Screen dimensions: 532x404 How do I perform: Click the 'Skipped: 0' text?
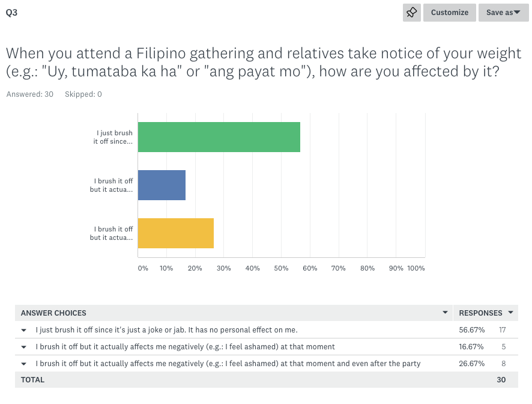83,94
